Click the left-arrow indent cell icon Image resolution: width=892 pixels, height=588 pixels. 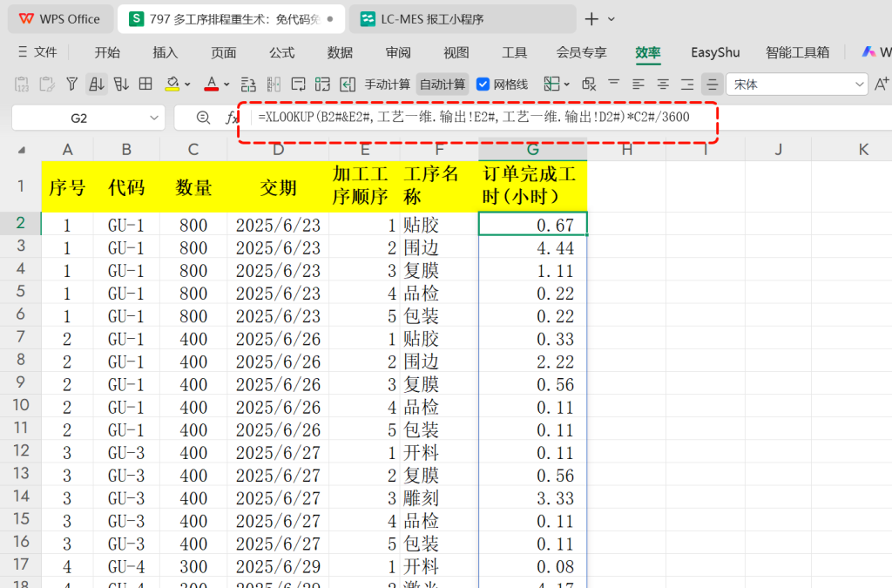(x=348, y=84)
